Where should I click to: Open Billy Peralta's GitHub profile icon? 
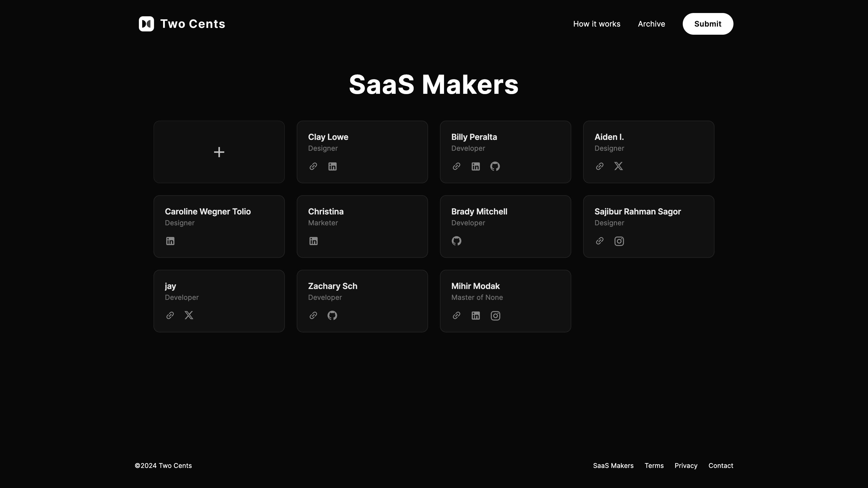[x=495, y=166]
